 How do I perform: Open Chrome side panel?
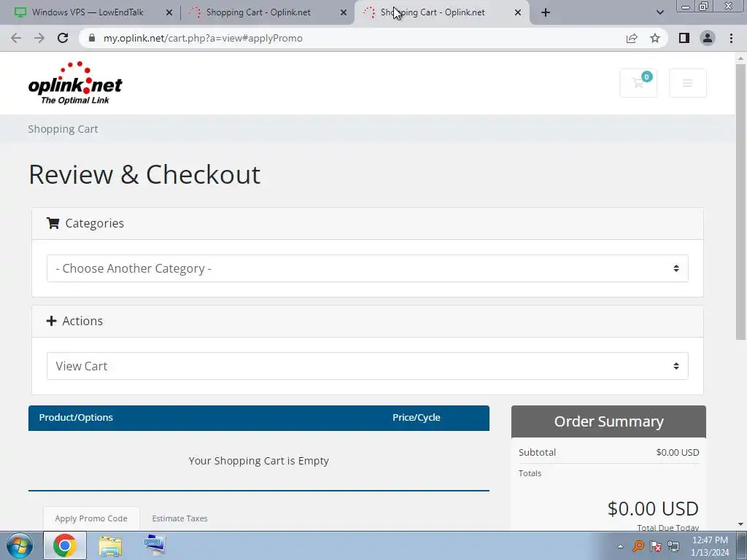click(x=684, y=38)
